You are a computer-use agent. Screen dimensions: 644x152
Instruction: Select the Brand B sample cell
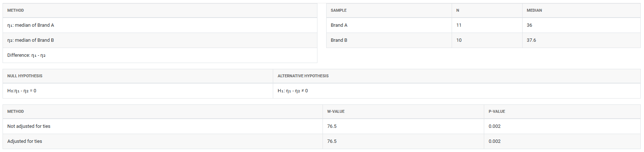click(x=339, y=40)
